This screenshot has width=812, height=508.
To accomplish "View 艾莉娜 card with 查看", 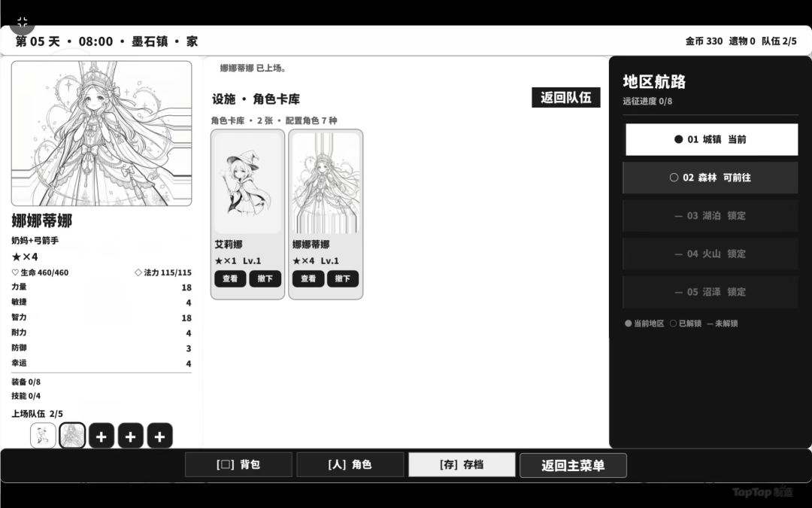I will pyautogui.click(x=231, y=279).
